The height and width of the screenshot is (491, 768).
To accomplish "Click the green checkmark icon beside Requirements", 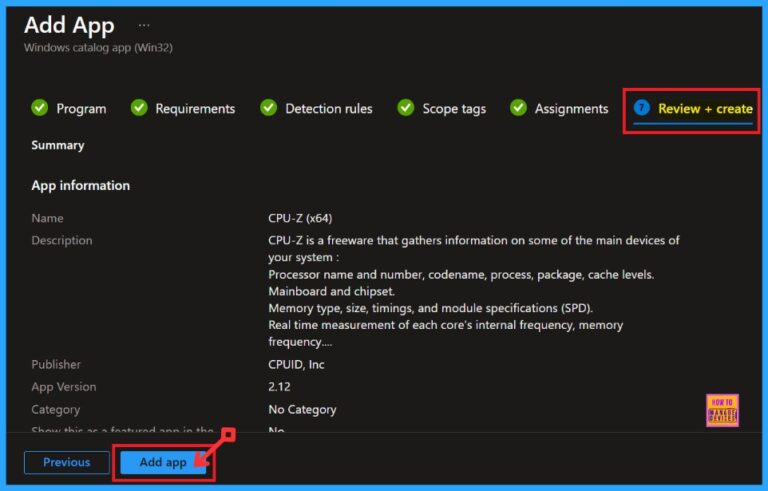I will pos(139,107).
